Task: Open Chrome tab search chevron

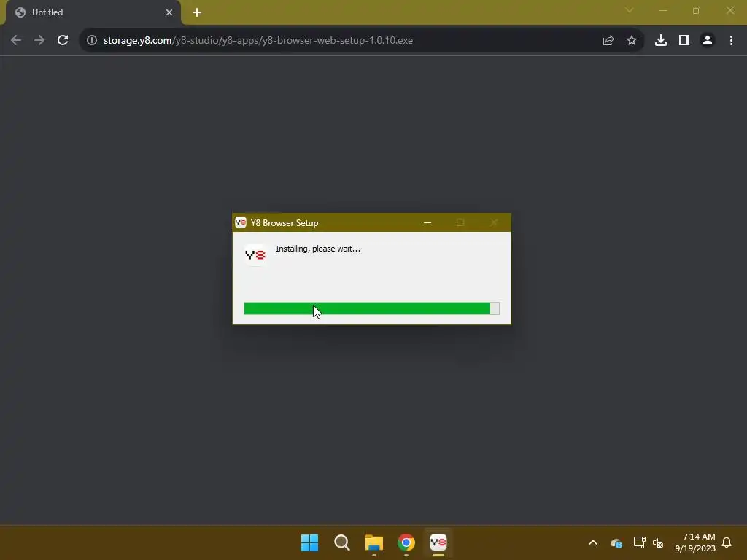Action: coord(630,10)
